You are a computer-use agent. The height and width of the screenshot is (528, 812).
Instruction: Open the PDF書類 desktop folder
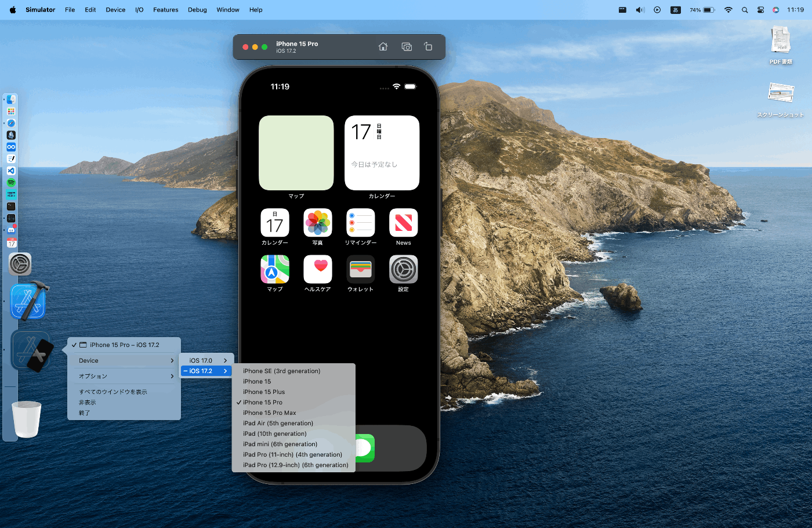click(781, 45)
